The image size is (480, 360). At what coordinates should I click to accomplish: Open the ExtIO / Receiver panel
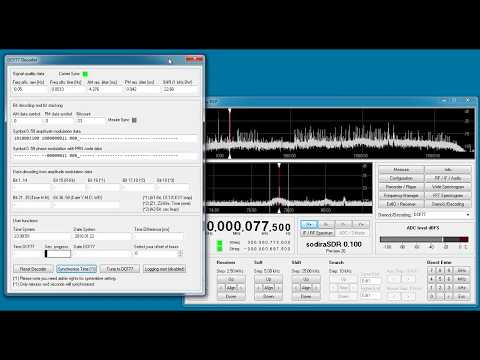(x=401, y=204)
